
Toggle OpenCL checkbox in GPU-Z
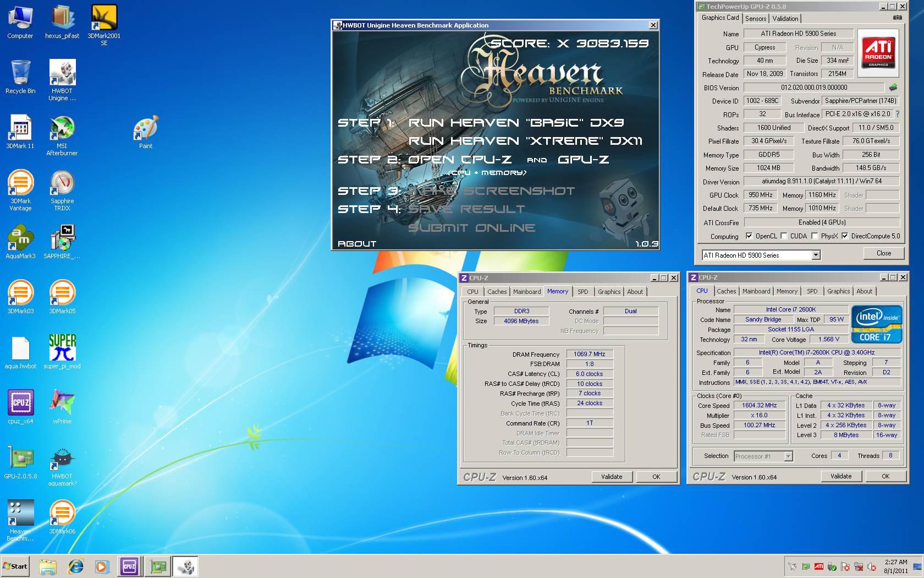(749, 236)
